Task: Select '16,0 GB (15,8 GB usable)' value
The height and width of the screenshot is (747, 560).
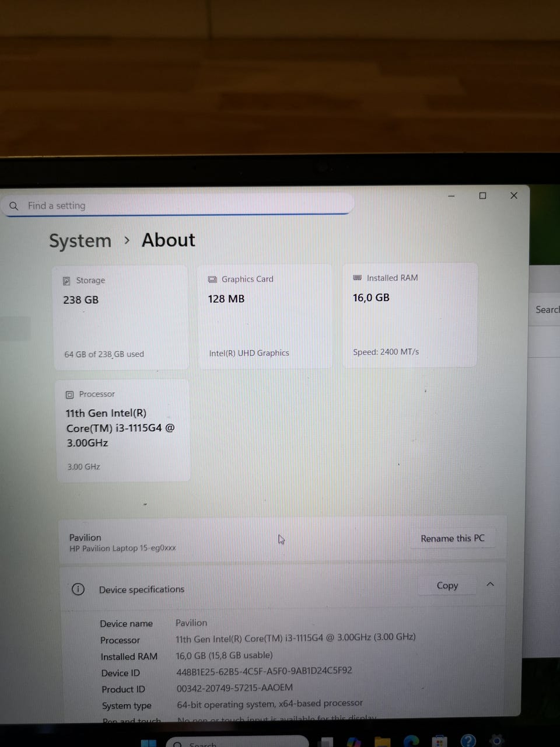Action: point(224,655)
